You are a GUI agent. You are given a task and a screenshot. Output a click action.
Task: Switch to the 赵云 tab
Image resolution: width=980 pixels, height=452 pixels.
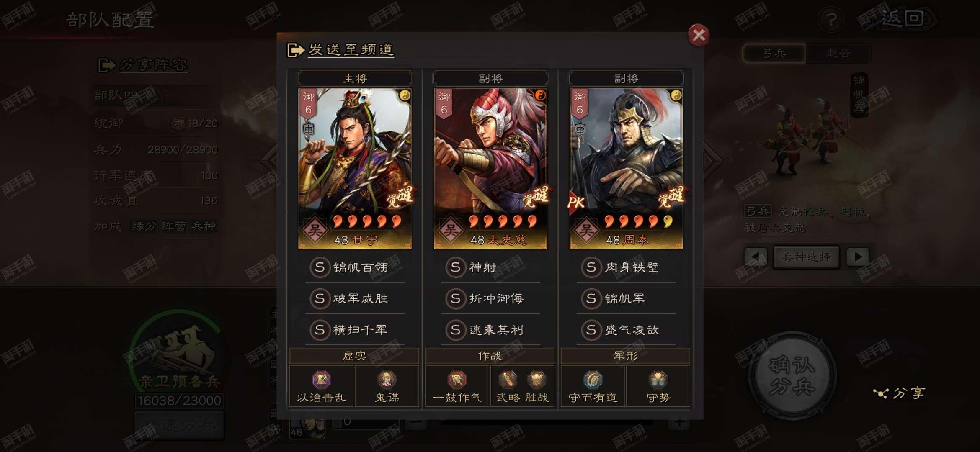[x=838, y=54]
